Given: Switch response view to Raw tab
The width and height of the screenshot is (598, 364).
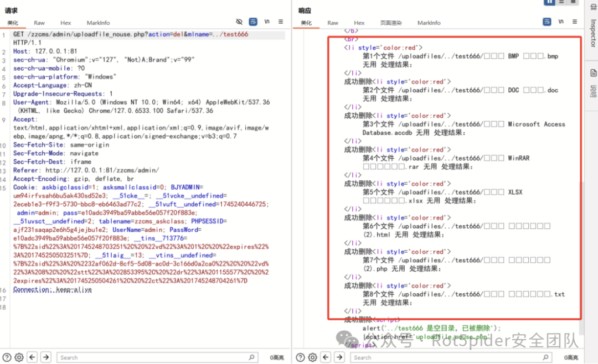Looking at the screenshot, I should [333, 23].
